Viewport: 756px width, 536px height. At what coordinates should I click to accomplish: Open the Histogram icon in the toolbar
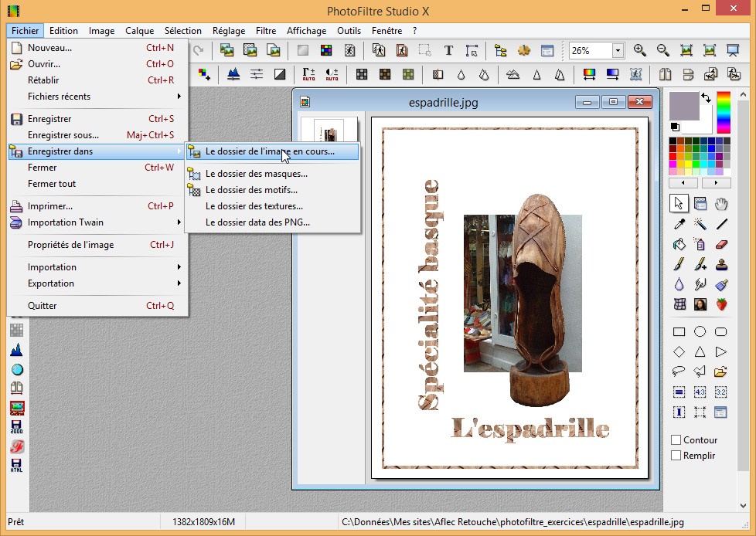click(233, 74)
